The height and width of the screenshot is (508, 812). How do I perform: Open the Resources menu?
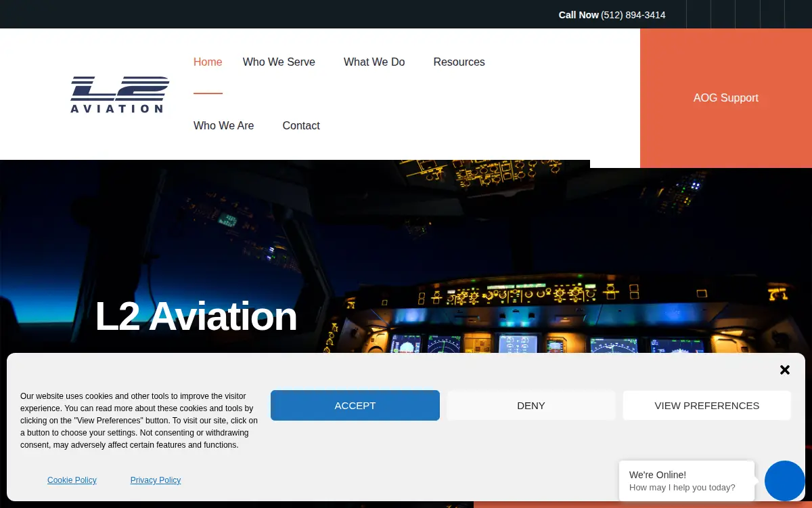pos(459,62)
